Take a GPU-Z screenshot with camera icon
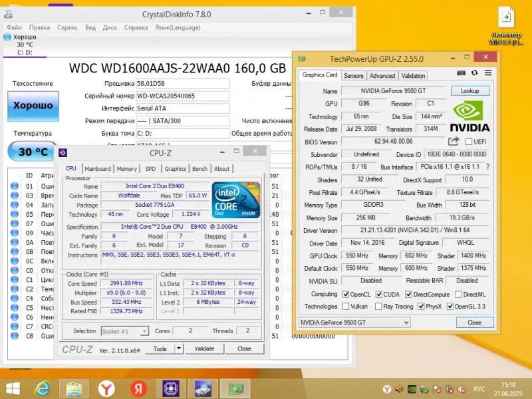This screenshot has width=532, height=399. [x=461, y=73]
